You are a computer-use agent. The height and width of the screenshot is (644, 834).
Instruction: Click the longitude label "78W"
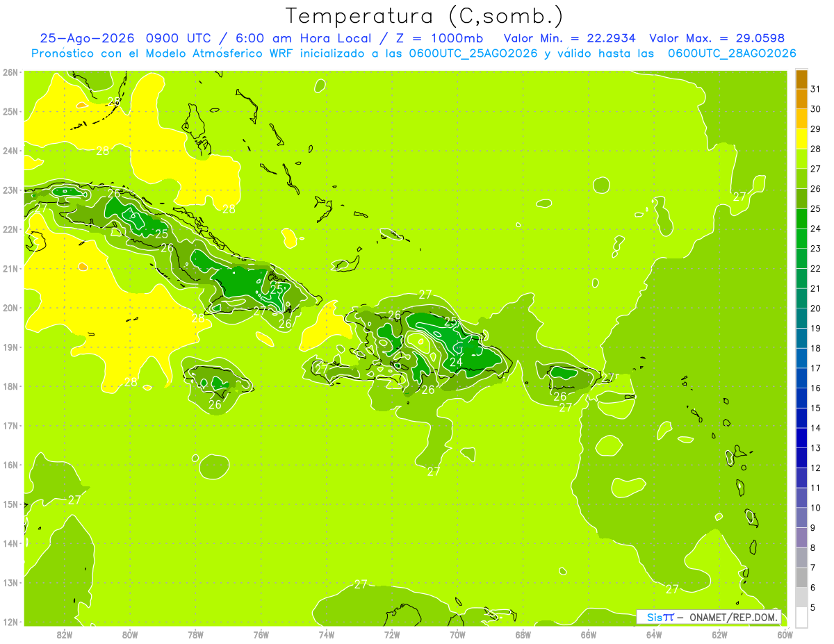click(195, 634)
